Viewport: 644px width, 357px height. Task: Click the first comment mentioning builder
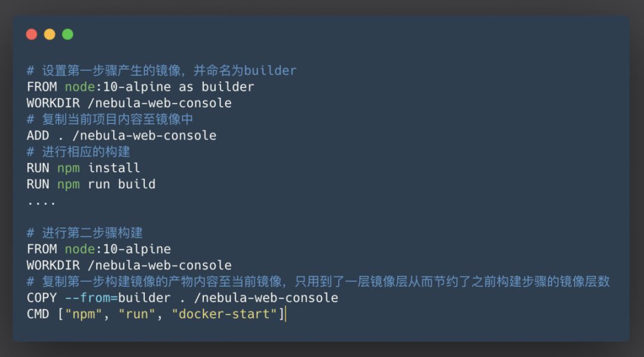click(162, 70)
